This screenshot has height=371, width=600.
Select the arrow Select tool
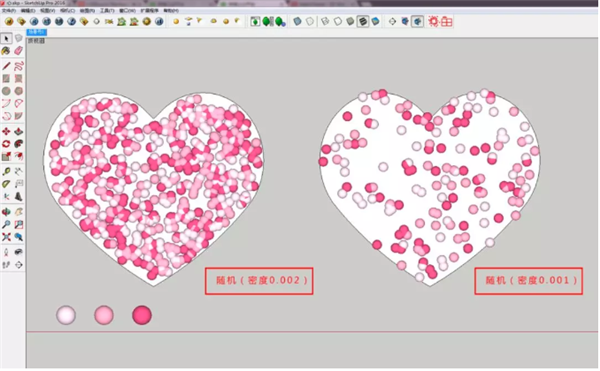pos(6,38)
